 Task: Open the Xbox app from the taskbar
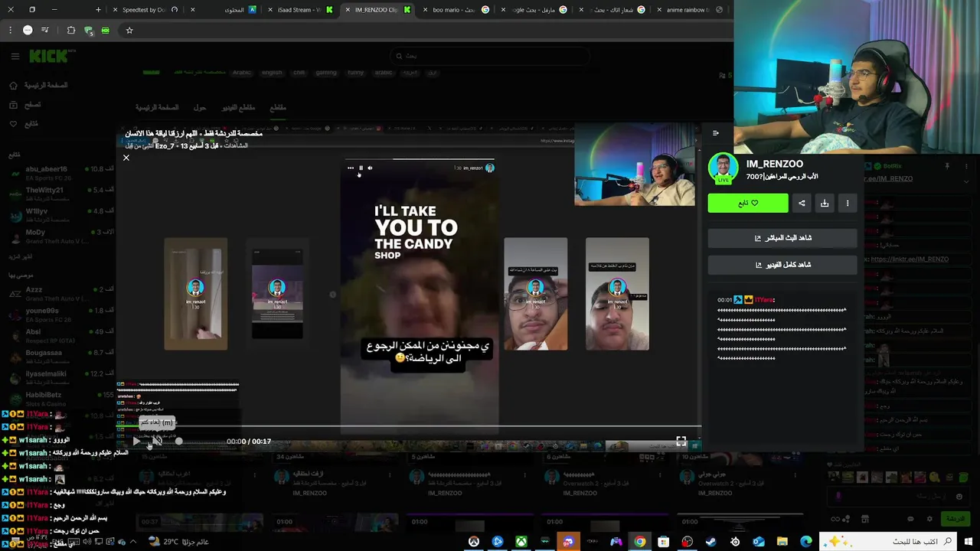(521, 542)
